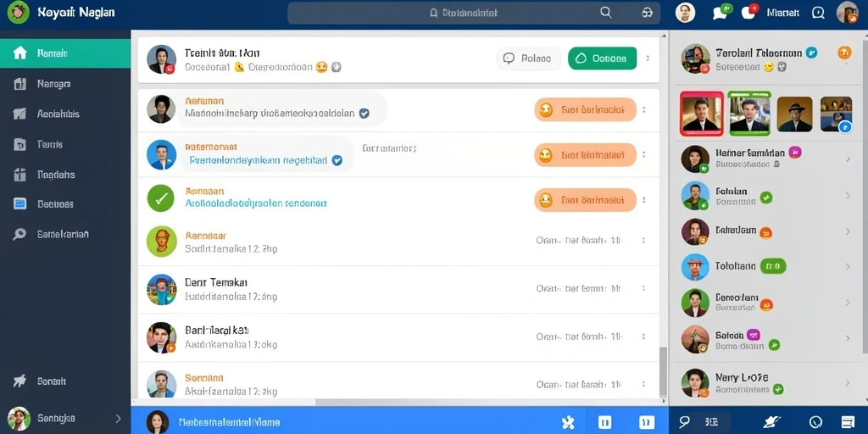This screenshot has width=868, height=434.
Task: Click the Marlat label in the top bar
Action: pos(782,13)
